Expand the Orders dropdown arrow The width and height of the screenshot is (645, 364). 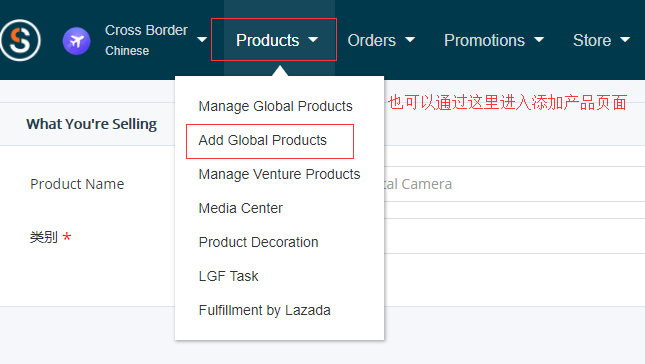pos(410,40)
